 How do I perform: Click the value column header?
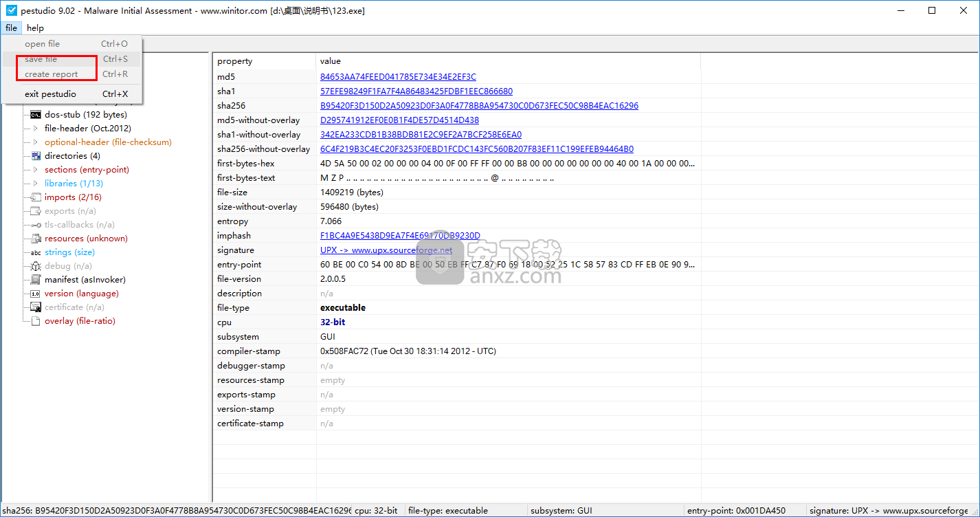(509, 61)
